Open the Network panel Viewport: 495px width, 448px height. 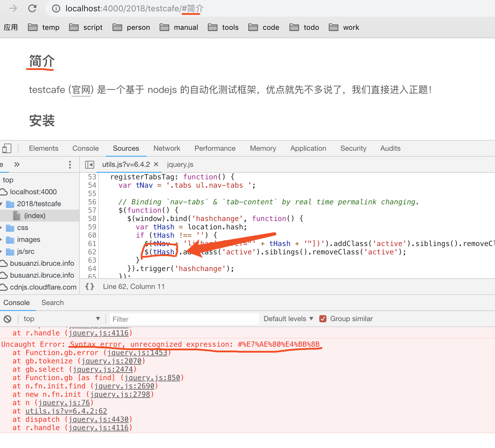coord(167,148)
